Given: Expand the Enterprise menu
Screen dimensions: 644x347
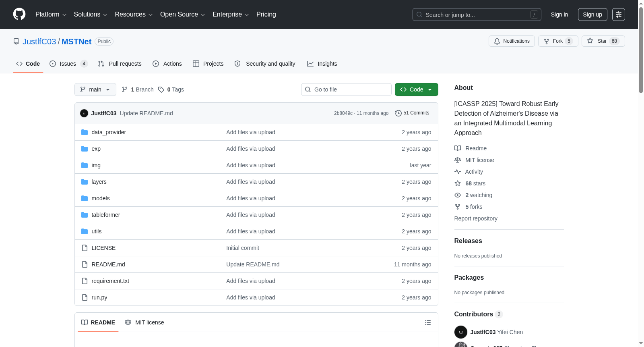Looking at the screenshot, I should coord(231,15).
